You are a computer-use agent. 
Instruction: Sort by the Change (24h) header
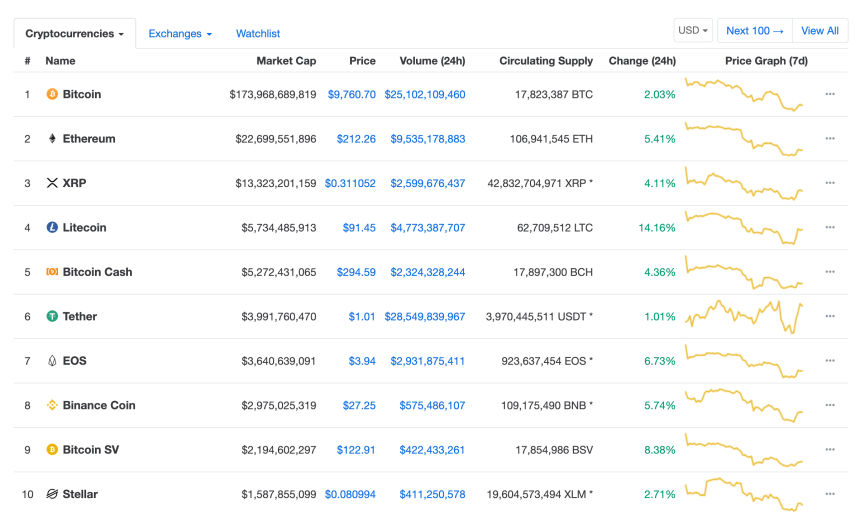[642, 61]
